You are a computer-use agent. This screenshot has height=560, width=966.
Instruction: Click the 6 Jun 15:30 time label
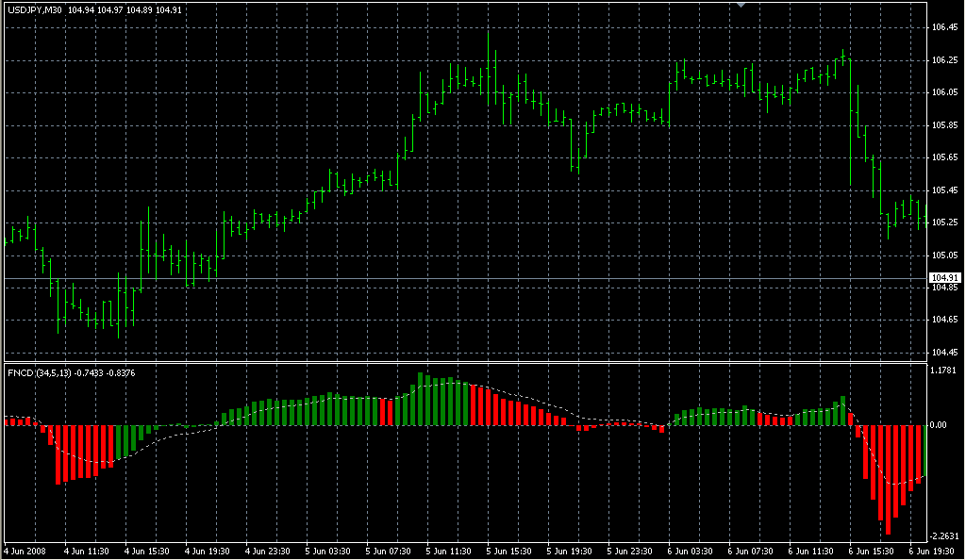coord(871,552)
